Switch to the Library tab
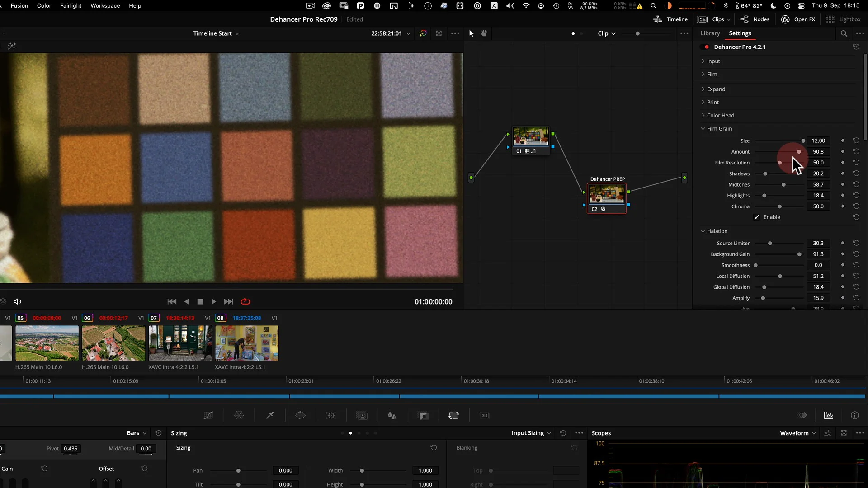Screen dimensions: 868x488 (x=710, y=33)
